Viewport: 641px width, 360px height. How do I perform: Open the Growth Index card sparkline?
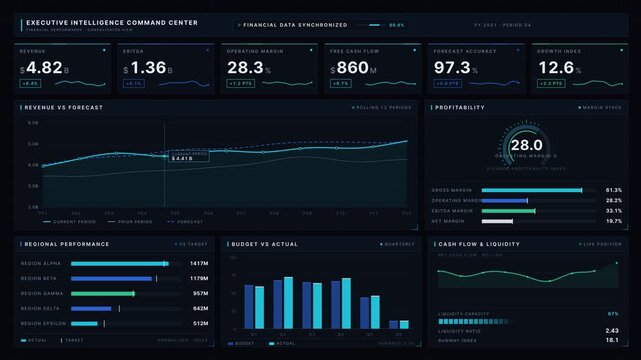pyautogui.click(x=597, y=84)
